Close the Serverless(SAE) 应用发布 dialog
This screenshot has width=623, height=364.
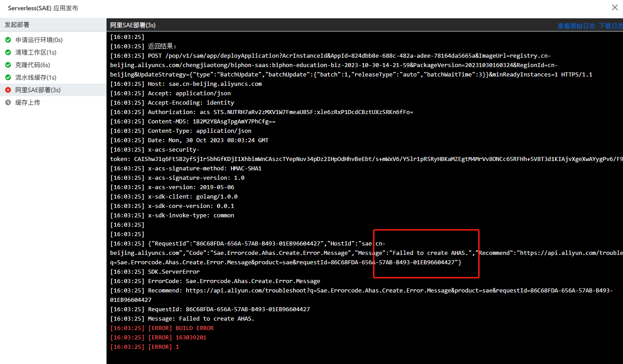click(x=615, y=7)
